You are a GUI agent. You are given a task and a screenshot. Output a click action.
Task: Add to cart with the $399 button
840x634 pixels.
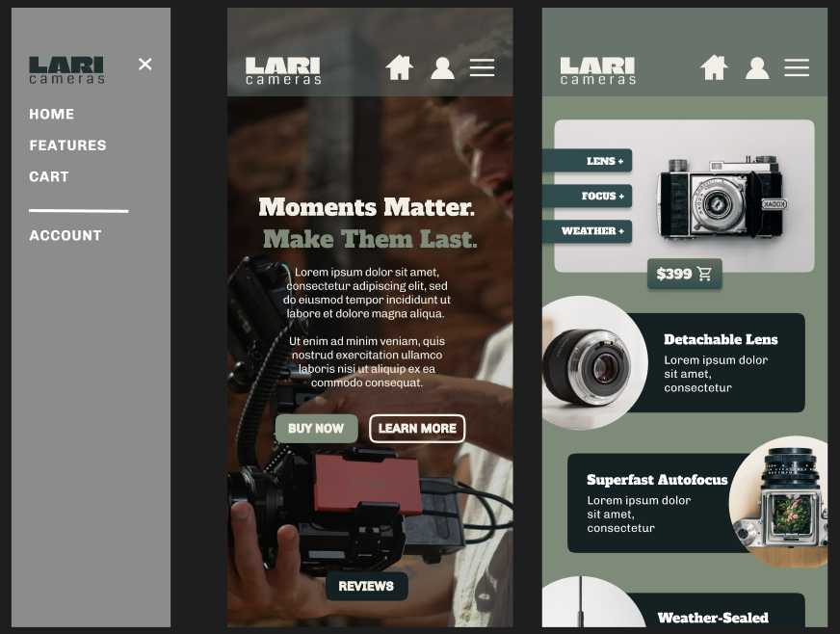pyautogui.click(x=684, y=274)
